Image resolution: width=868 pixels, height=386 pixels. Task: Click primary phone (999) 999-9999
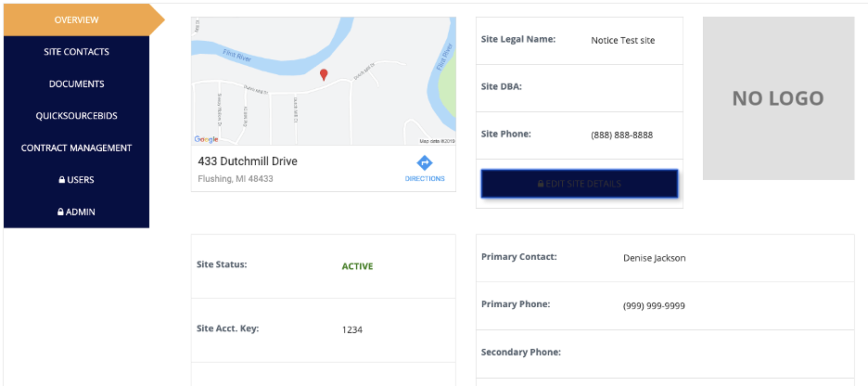click(654, 305)
